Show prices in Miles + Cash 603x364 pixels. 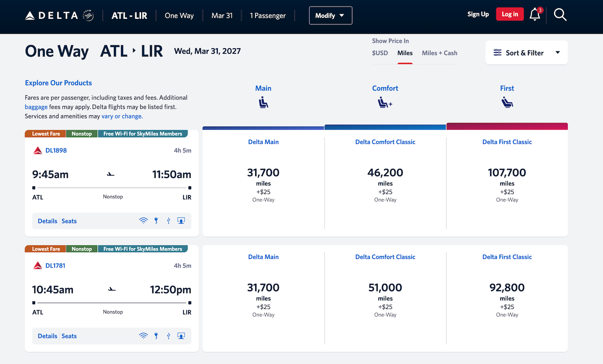pos(439,53)
